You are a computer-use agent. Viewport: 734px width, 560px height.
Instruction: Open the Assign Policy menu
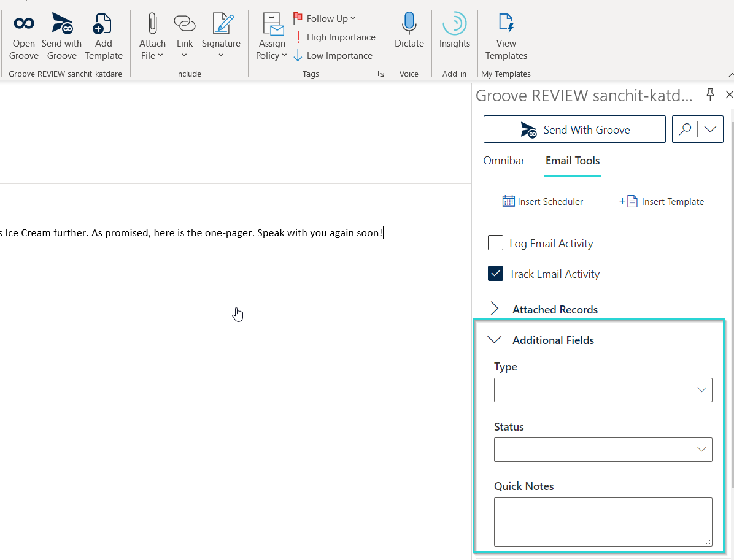pos(271,36)
